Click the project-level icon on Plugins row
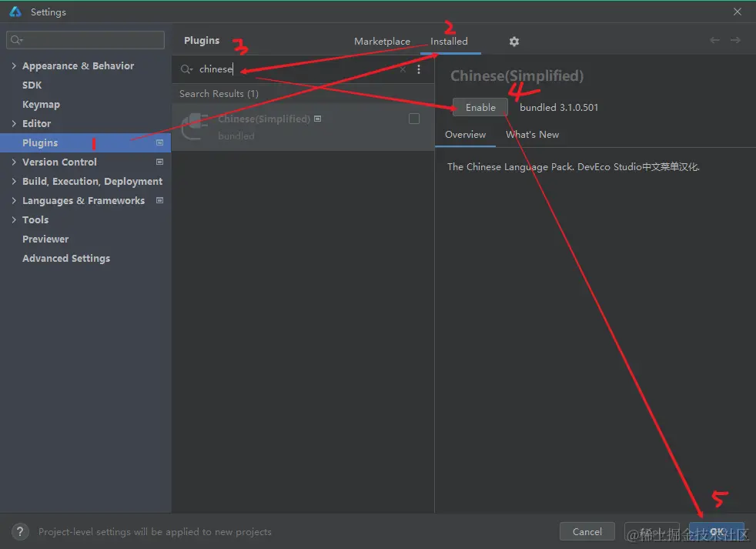The height and width of the screenshot is (549, 756). [159, 142]
